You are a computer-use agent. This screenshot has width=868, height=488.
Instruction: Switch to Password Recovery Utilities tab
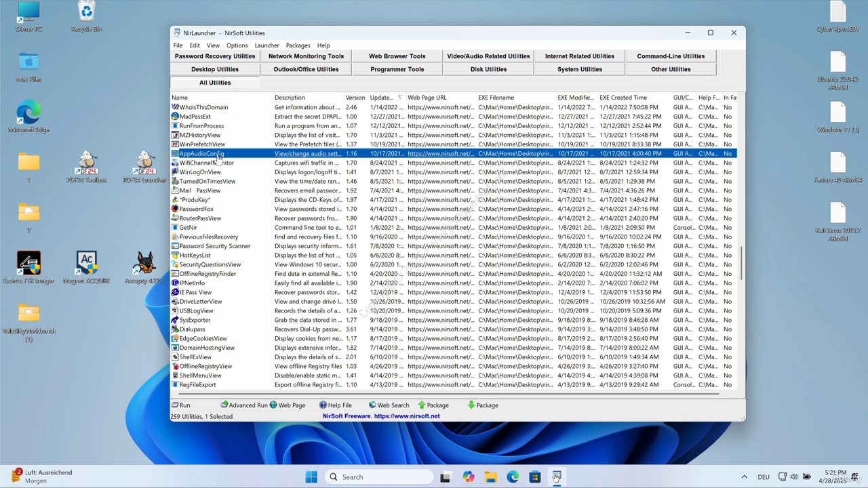pyautogui.click(x=215, y=56)
